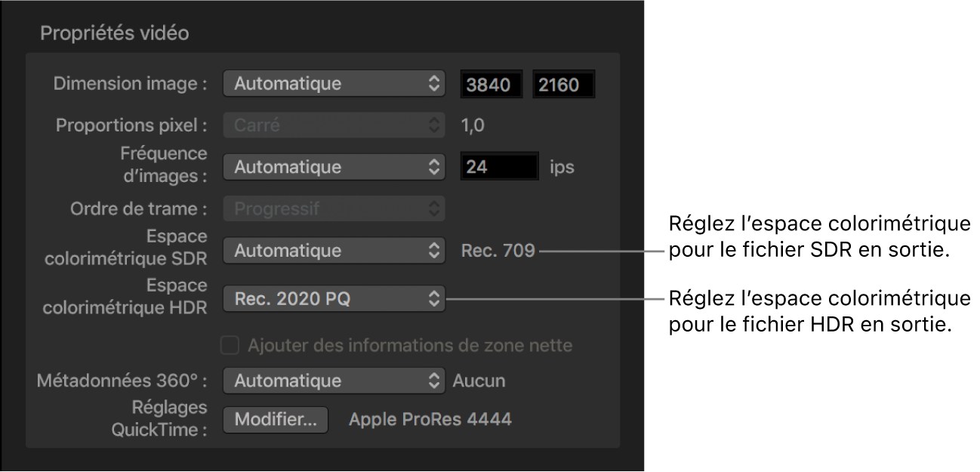This screenshot has width=980, height=472.
Task: Click the Modifier... button for QuickTime settings
Action: tap(276, 420)
